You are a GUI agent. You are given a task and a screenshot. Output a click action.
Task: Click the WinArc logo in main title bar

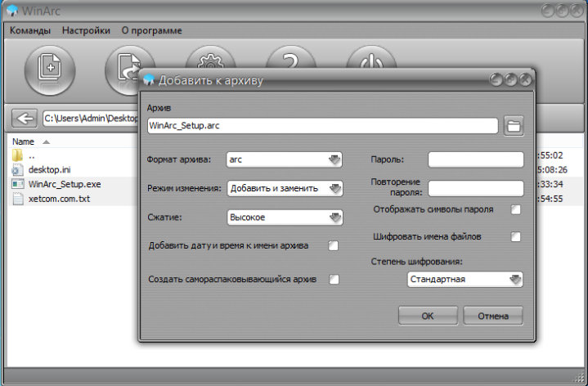(12, 10)
